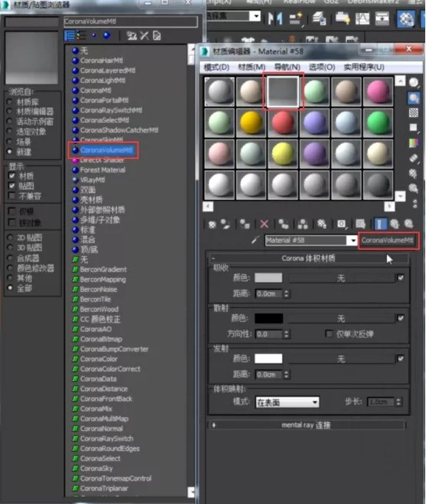Select VRayMtl in material list
This screenshot has height=504, width=426.
92,180
